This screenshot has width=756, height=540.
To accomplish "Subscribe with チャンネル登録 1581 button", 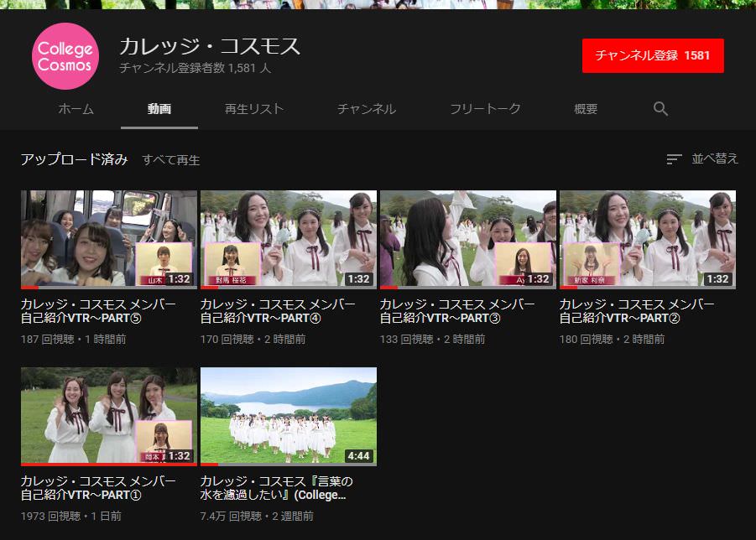I will 653,56.
